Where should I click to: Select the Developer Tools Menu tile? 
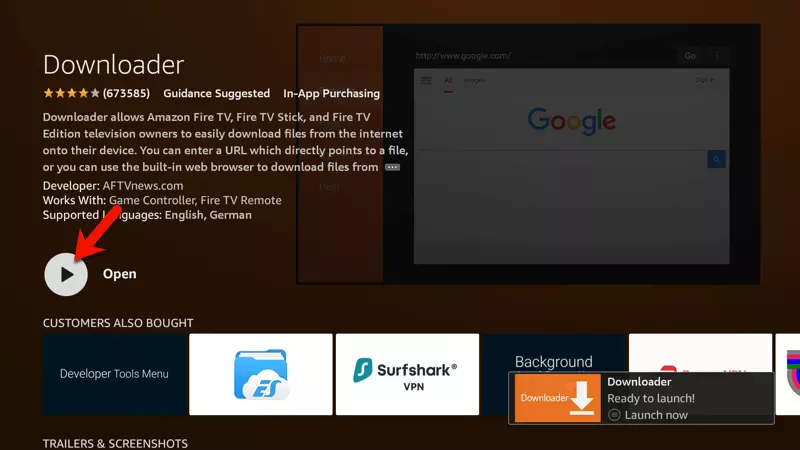click(115, 374)
